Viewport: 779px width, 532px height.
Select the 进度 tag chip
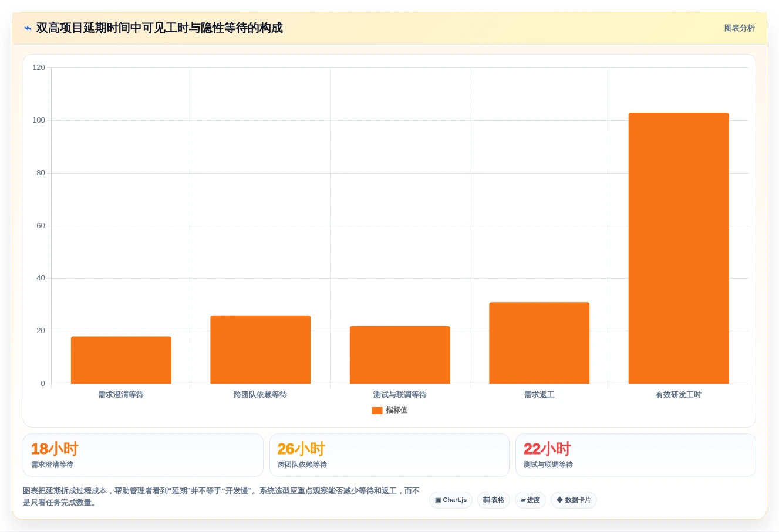click(x=530, y=500)
